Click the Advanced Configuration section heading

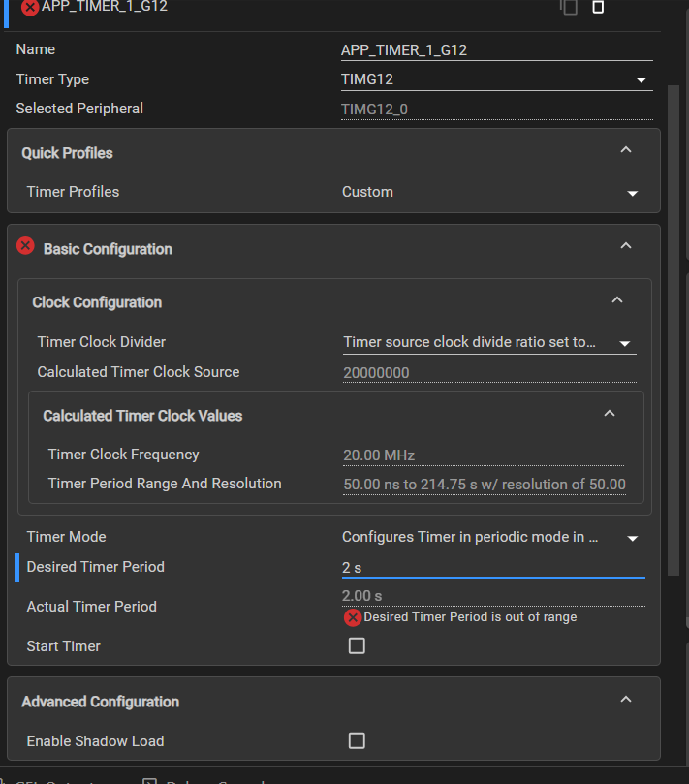(100, 702)
